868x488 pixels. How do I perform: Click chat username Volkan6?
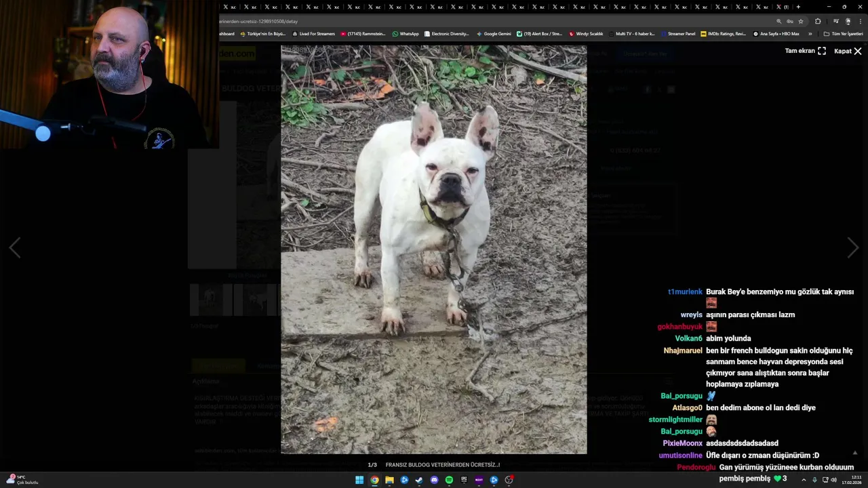pos(689,338)
